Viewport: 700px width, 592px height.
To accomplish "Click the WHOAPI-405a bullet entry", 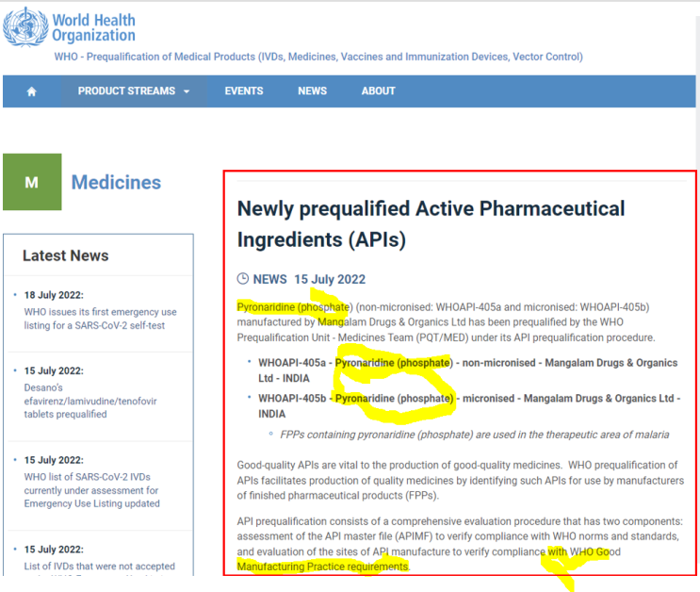I will 468,370.
